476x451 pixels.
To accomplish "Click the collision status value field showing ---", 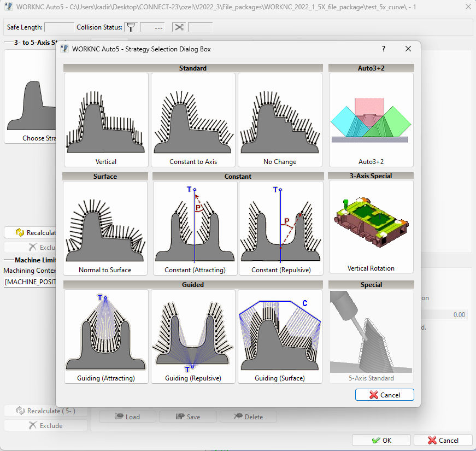I will tap(152, 27).
